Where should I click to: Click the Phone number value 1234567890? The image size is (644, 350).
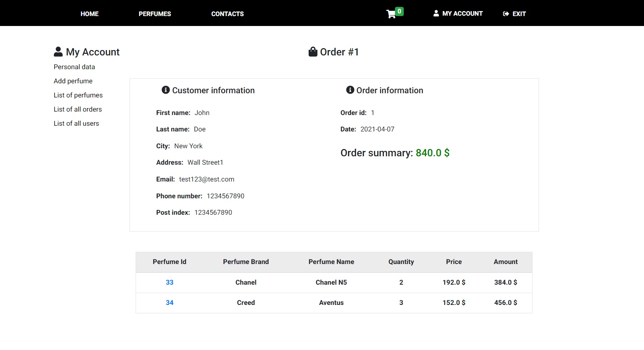coord(225,196)
